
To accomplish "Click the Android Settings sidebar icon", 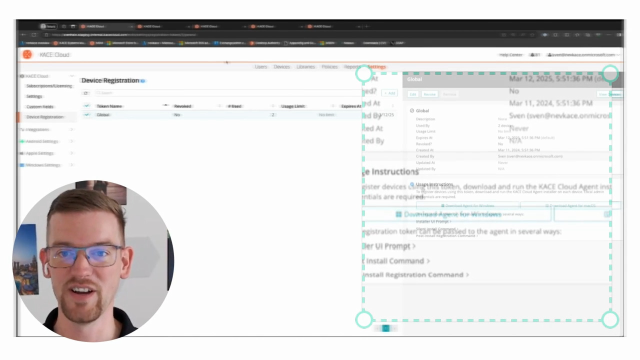I will (x=22, y=141).
